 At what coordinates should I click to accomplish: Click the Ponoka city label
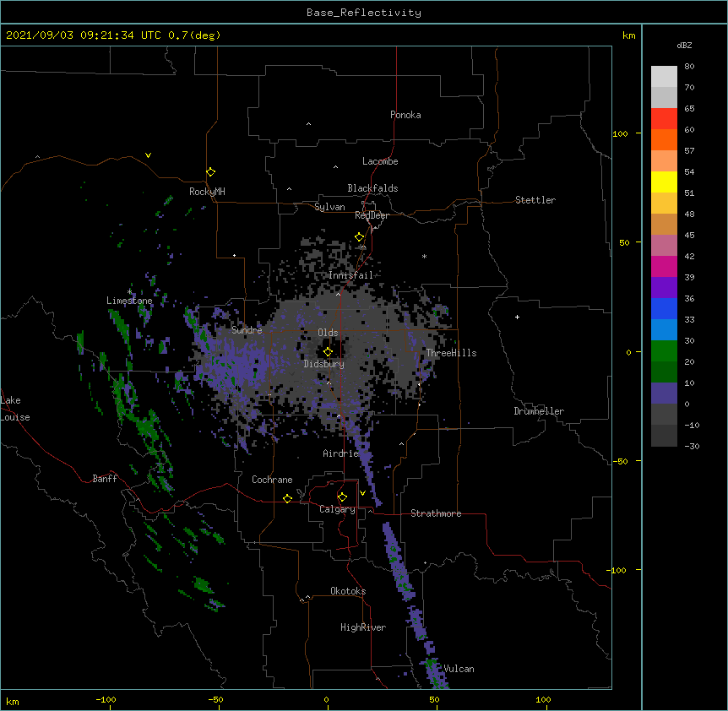tap(405, 115)
